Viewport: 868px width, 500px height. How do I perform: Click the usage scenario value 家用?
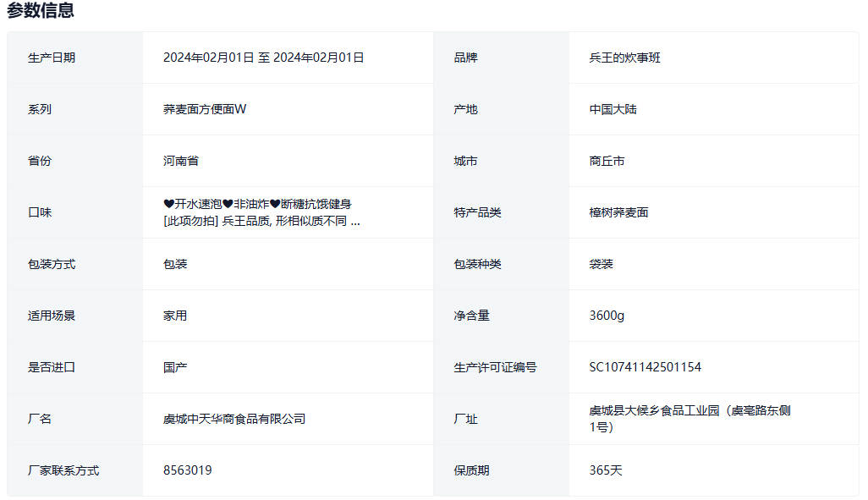pos(175,316)
